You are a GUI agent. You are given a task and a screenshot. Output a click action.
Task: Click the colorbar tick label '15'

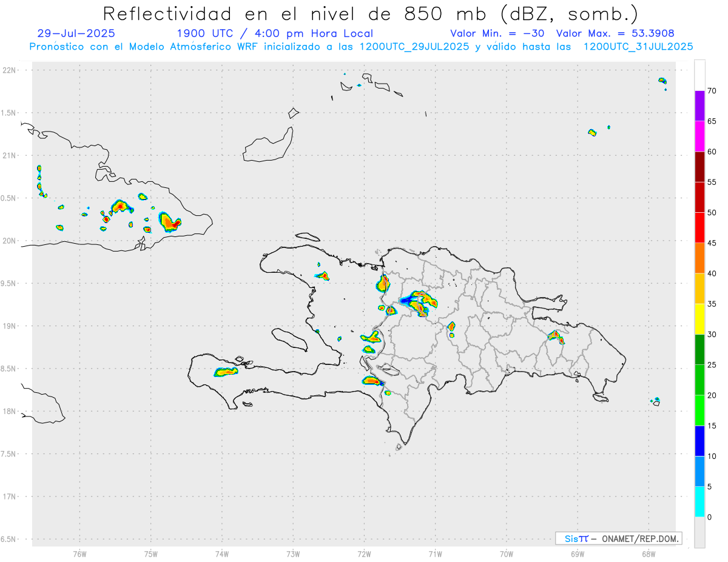click(x=712, y=426)
